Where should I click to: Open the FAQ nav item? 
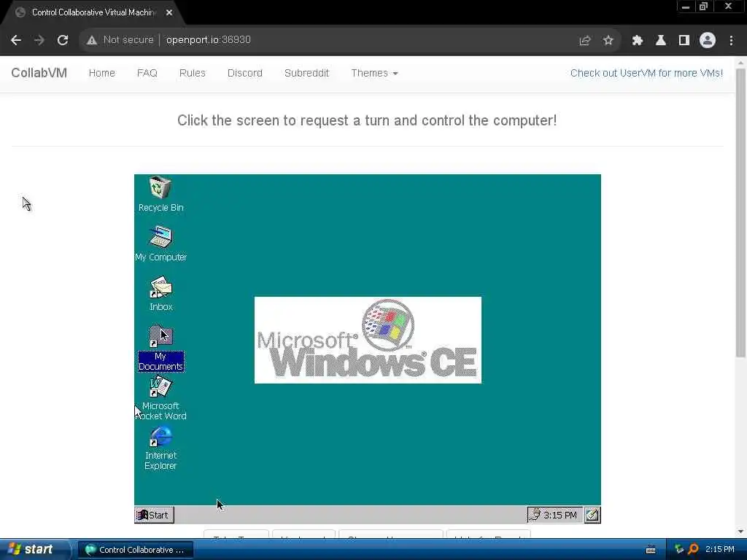(x=147, y=73)
